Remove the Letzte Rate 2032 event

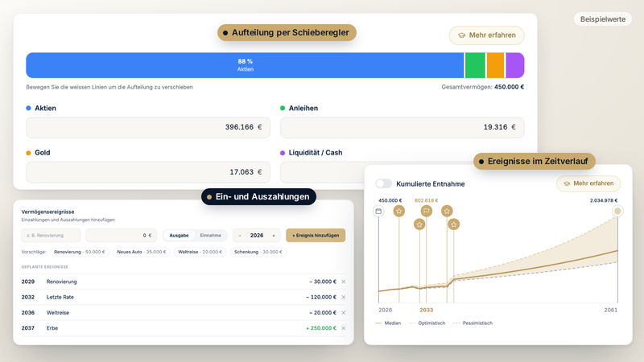tap(344, 297)
